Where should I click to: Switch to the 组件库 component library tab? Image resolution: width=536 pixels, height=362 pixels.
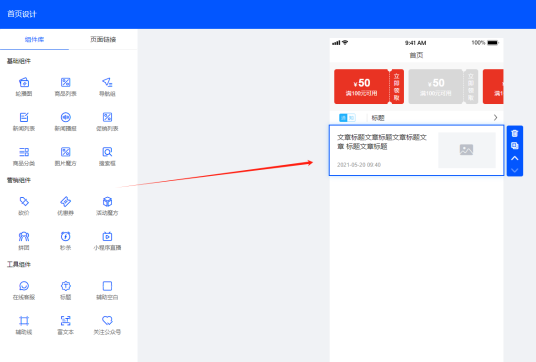(x=34, y=40)
